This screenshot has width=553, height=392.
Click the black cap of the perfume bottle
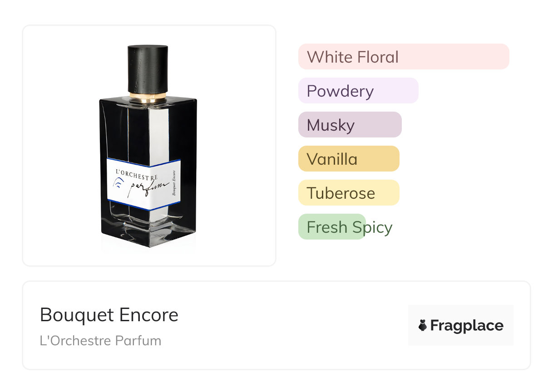coord(148,69)
